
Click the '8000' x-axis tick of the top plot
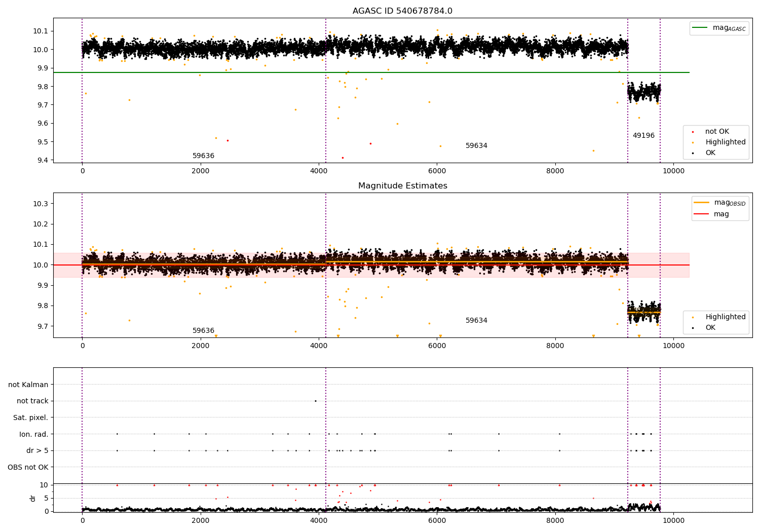[x=555, y=171]
